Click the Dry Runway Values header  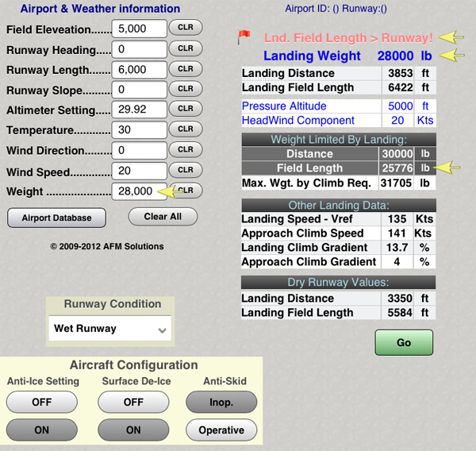pyautogui.click(x=338, y=283)
